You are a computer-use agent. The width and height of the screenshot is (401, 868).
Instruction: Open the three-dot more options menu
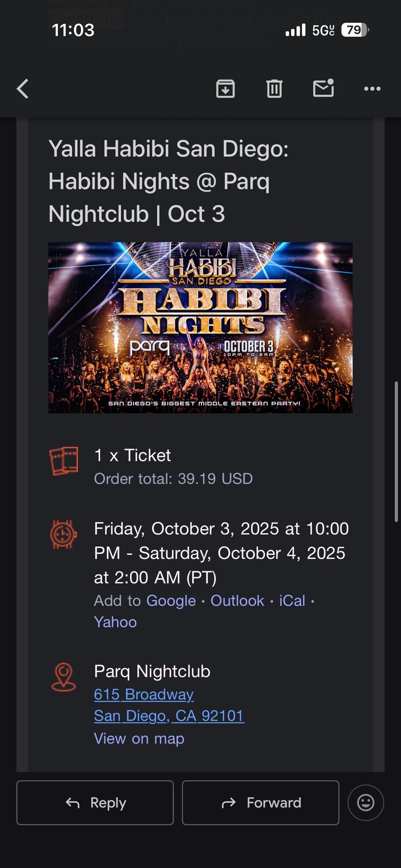pos(372,89)
